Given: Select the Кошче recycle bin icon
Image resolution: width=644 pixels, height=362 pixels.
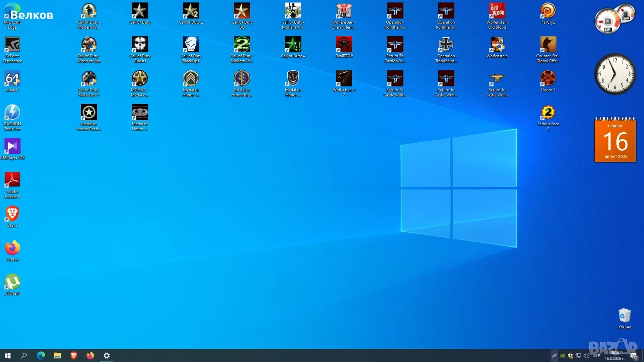Looking at the screenshot, I should click(624, 318).
